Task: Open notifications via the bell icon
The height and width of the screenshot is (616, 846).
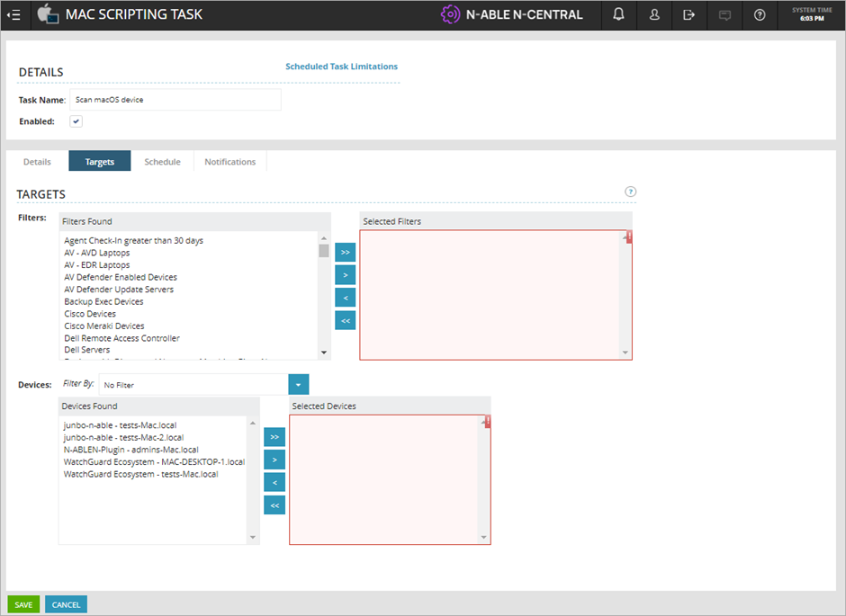Action: point(618,14)
